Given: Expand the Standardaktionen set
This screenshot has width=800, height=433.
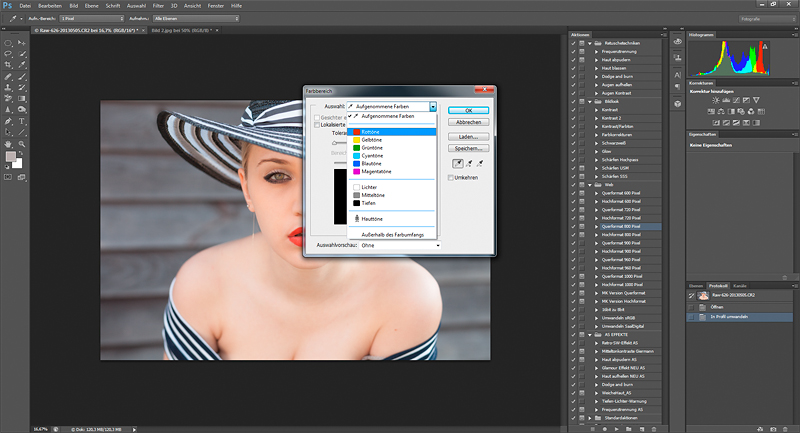Looking at the screenshot, I should [x=590, y=418].
